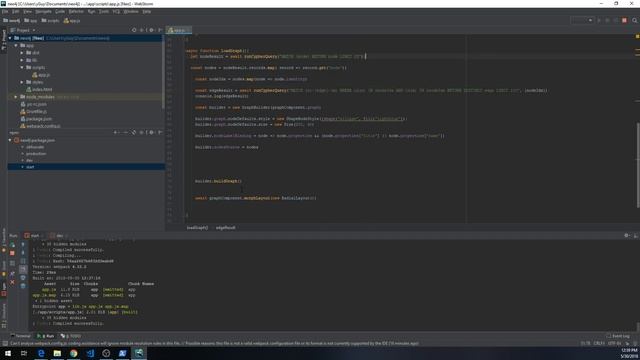The image size is (640, 360).
Task: Open Run panel settings gear
Action: (x=627, y=236)
